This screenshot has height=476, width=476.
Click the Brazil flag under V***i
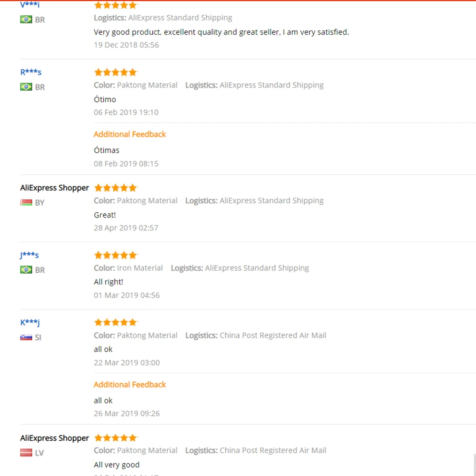tap(26, 20)
